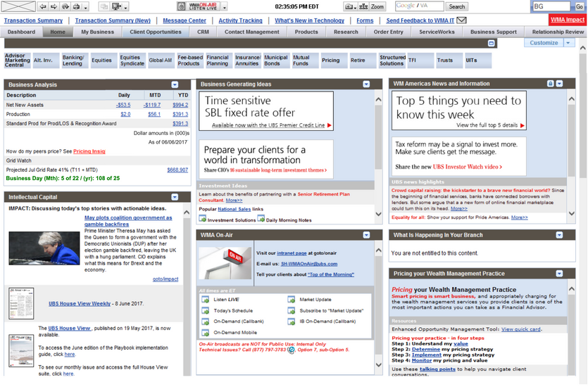Open the Municipal Bonds tile
Screen dimensions: 588x387
(x=276, y=61)
